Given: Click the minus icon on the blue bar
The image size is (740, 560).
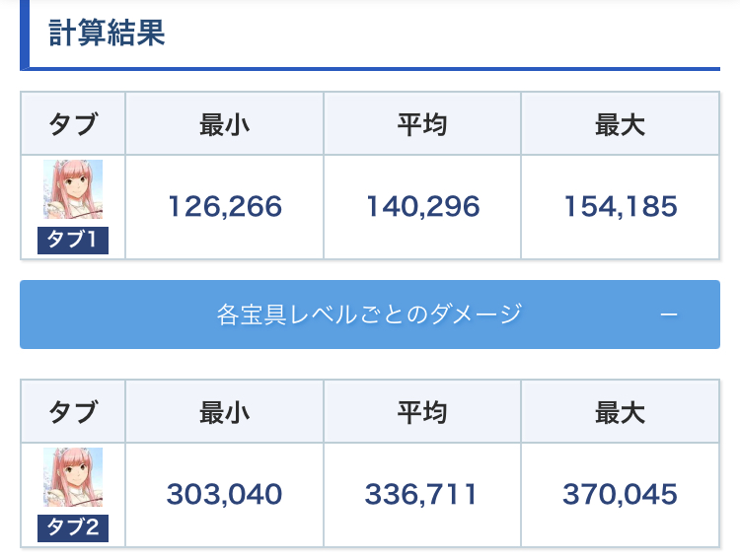Looking at the screenshot, I should tap(668, 315).
